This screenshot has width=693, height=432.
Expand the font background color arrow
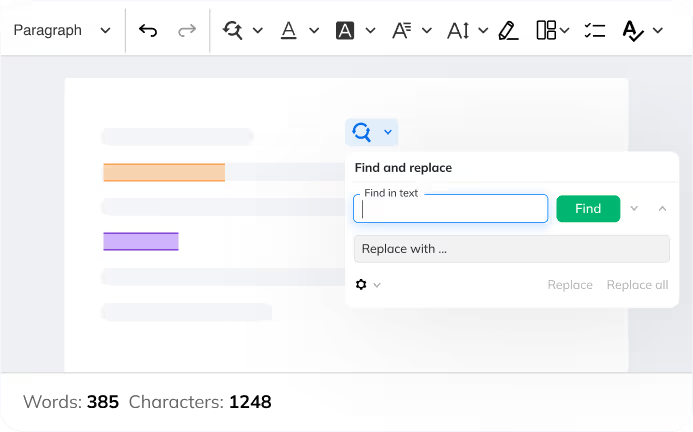tap(370, 31)
